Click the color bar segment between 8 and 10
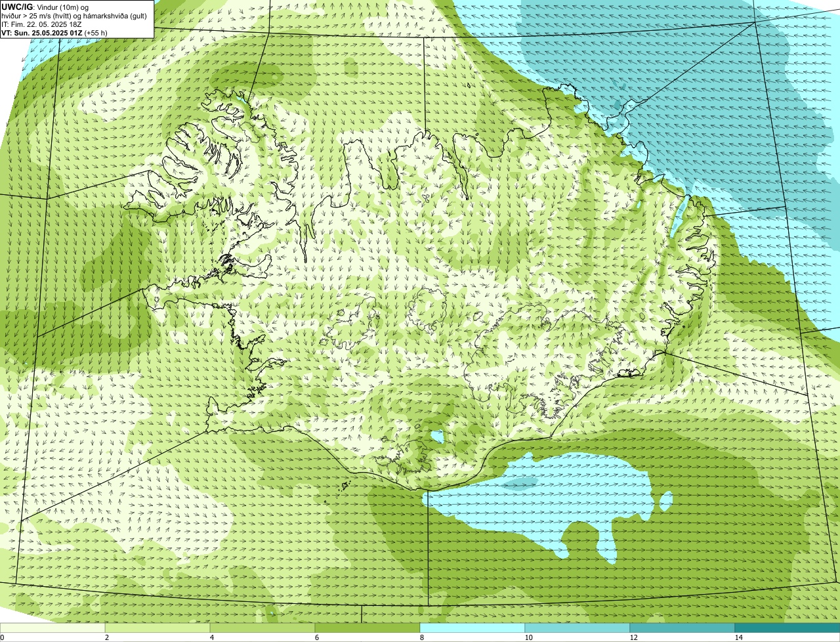 coord(472,628)
